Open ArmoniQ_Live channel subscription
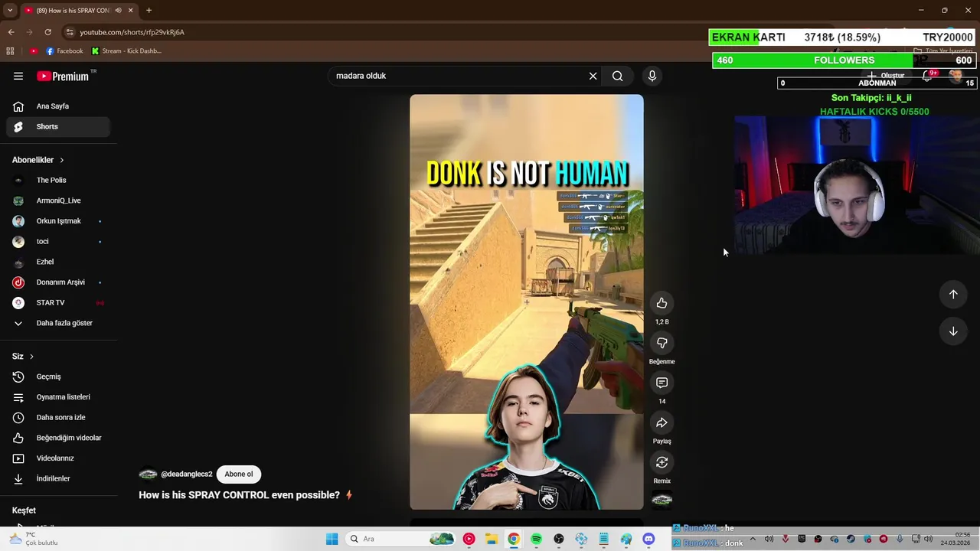The height and width of the screenshot is (551, 980). pos(58,201)
